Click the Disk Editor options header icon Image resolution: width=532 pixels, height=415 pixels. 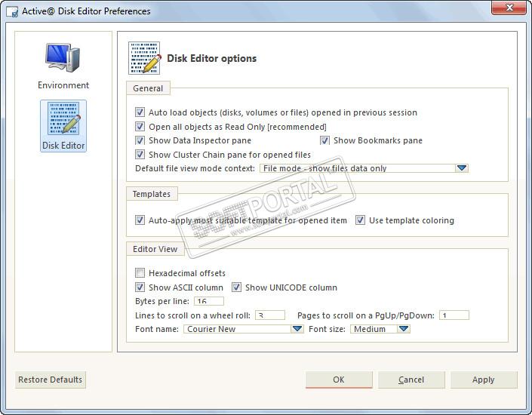tap(144, 58)
